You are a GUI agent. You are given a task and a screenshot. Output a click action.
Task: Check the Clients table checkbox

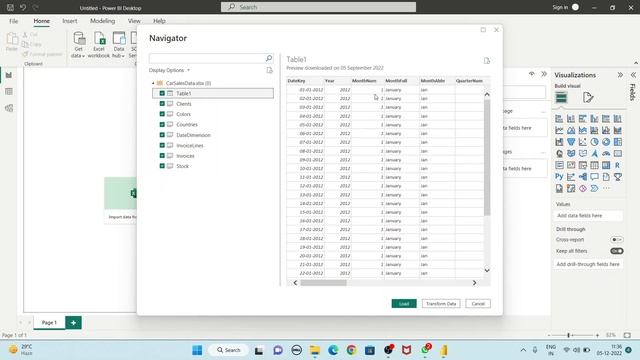click(x=162, y=104)
